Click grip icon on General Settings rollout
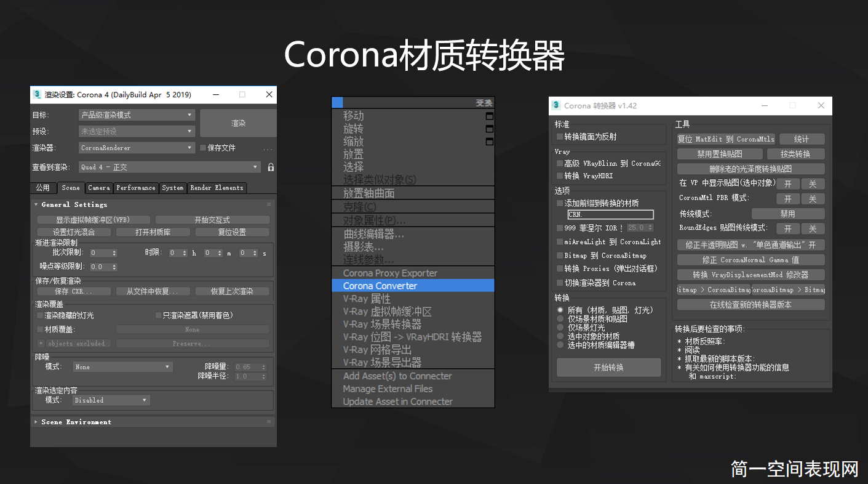Screen dimensions: 868x484 click(x=269, y=204)
